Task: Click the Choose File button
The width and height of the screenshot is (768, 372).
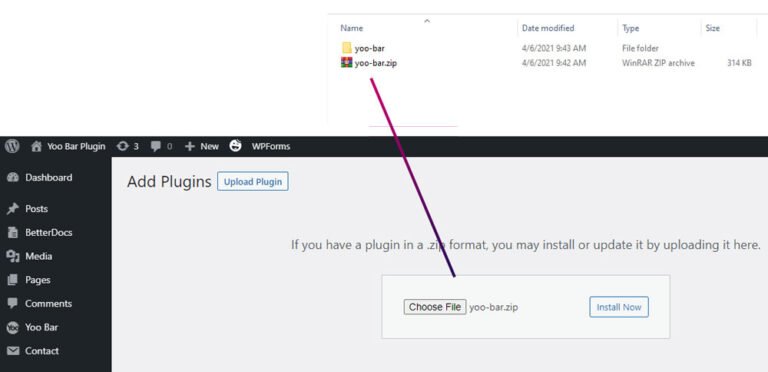Action: tap(435, 307)
